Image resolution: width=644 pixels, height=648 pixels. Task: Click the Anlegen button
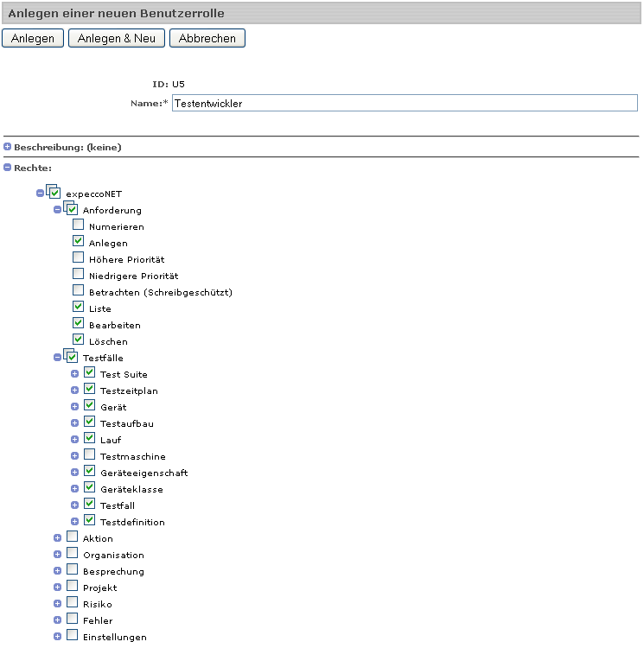click(33, 38)
